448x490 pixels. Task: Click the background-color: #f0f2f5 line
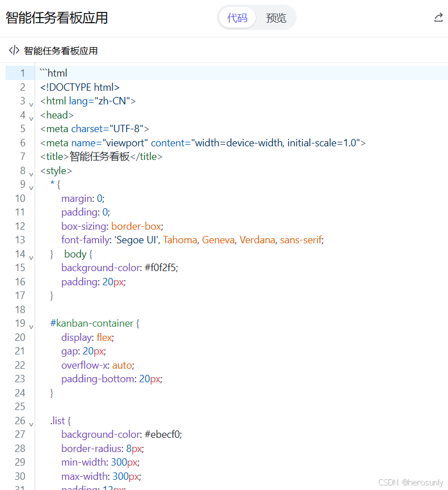(x=120, y=268)
